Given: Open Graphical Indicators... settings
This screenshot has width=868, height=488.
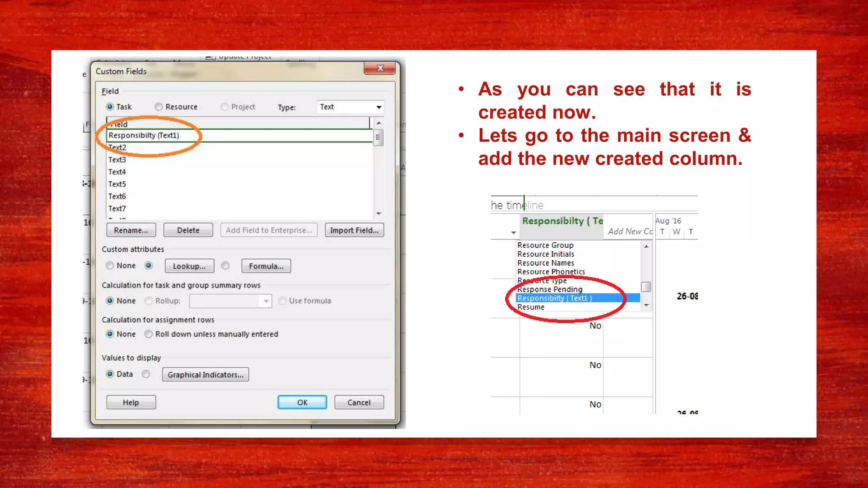Looking at the screenshot, I should pyautogui.click(x=206, y=374).
